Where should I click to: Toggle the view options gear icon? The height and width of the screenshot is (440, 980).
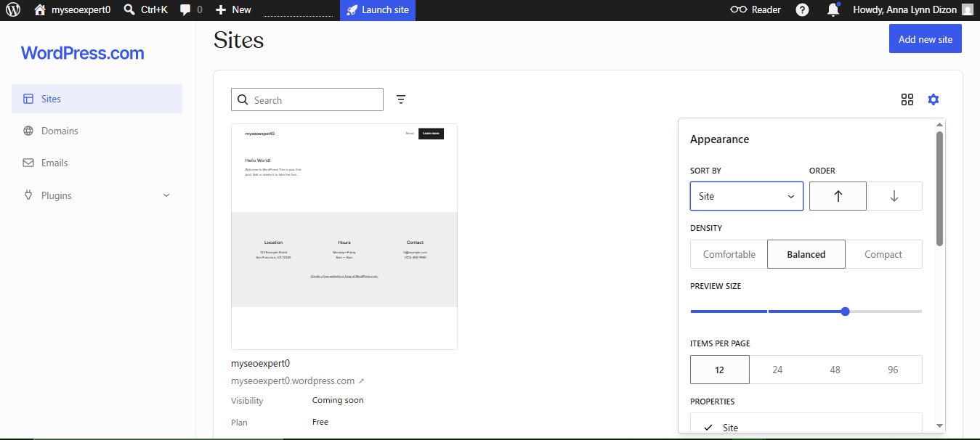(934, 99)
